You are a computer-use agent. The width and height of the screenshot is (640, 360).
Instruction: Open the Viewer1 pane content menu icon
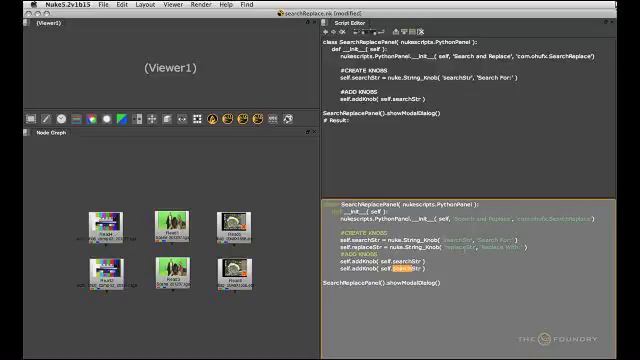point(27,23)
